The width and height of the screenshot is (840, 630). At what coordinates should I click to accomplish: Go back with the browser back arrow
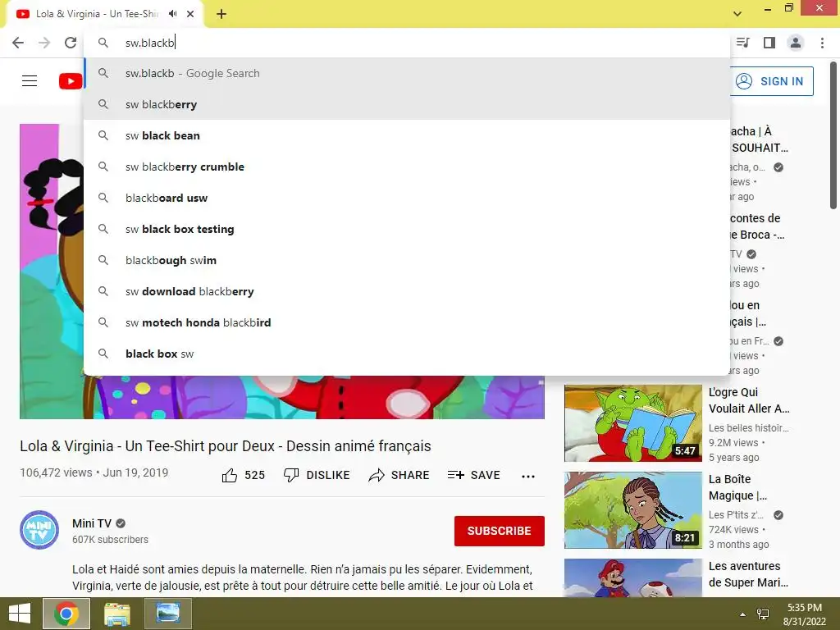click(x=18, y=43)
